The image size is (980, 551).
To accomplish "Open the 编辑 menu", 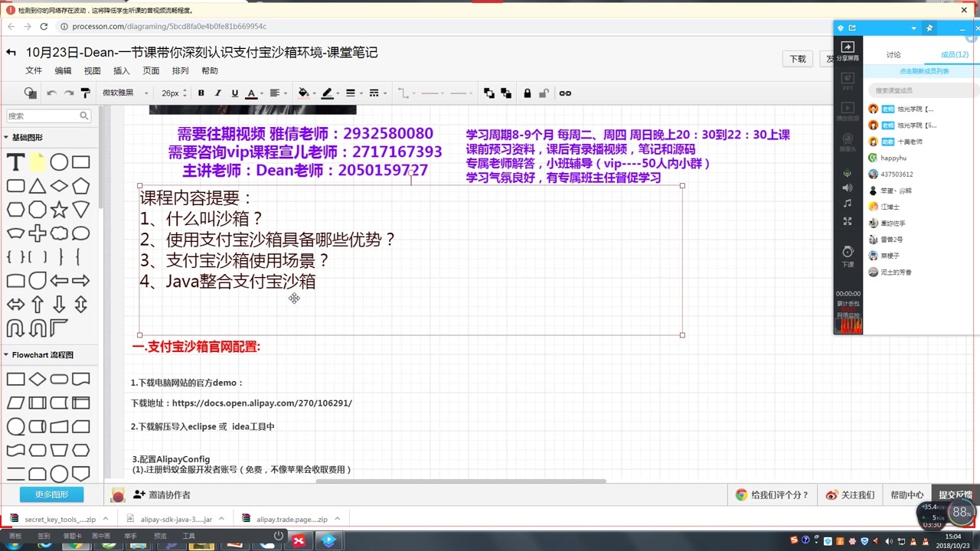I will 63,70.
